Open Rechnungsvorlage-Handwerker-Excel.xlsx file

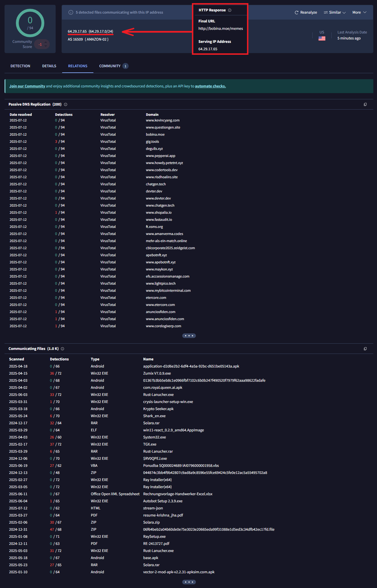[x=178, y=494]
